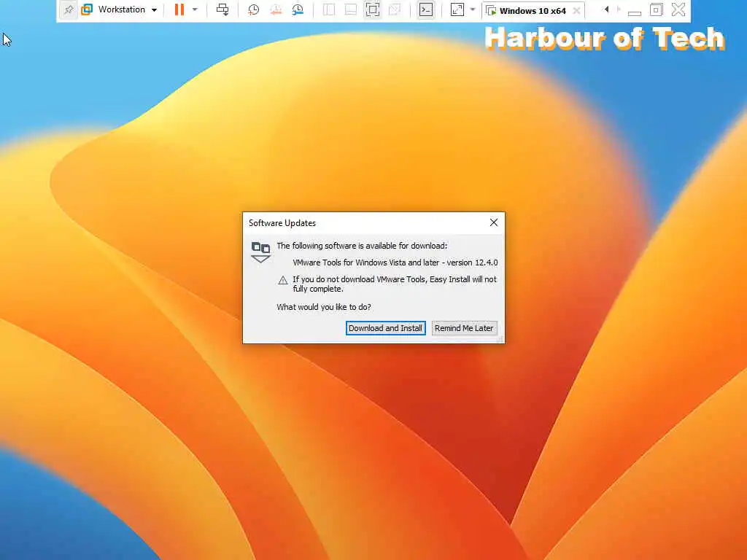Switch to Unity mode
Viewport: 747px width, 560px height.
coord(395,9)
